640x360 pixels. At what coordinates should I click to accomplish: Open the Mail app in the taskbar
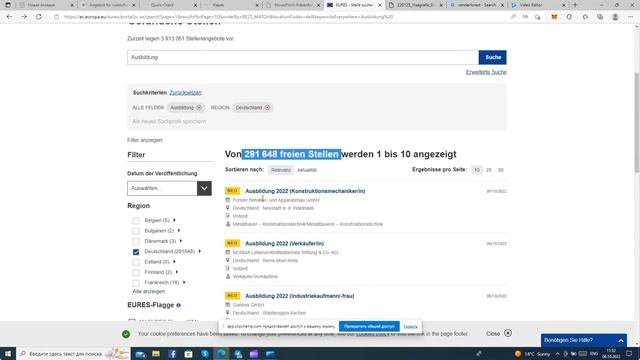pyautogui.click(x=140, y=354)
